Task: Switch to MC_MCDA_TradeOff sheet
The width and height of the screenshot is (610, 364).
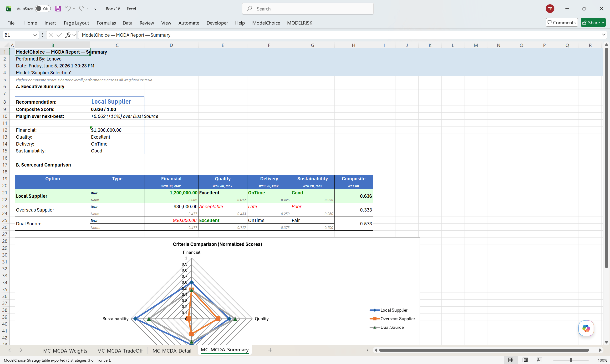Action: click(120, 350)
